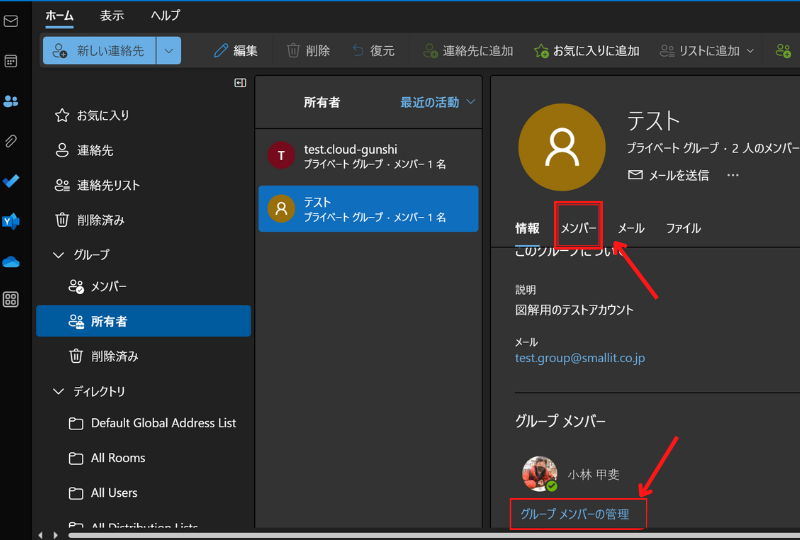This screenshot has height=540, width=800.
Task: Click the 削除 toolbar button
Action: point(308,51)
